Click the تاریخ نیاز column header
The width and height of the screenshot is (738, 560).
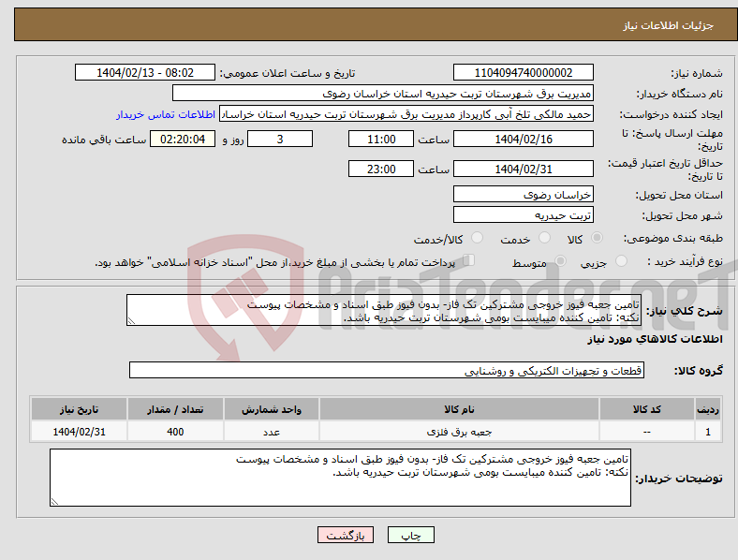tap(79, 409)
